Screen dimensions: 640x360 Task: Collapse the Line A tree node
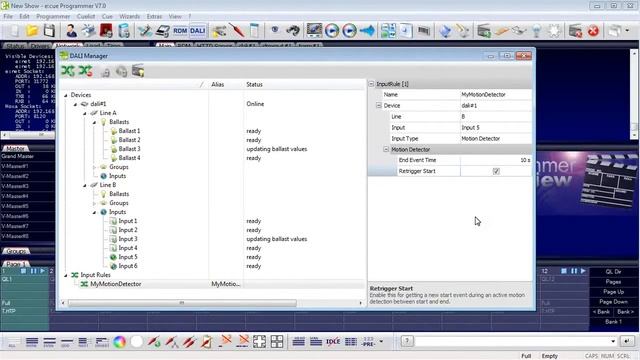pyautogui.click(x=85, y=113)
